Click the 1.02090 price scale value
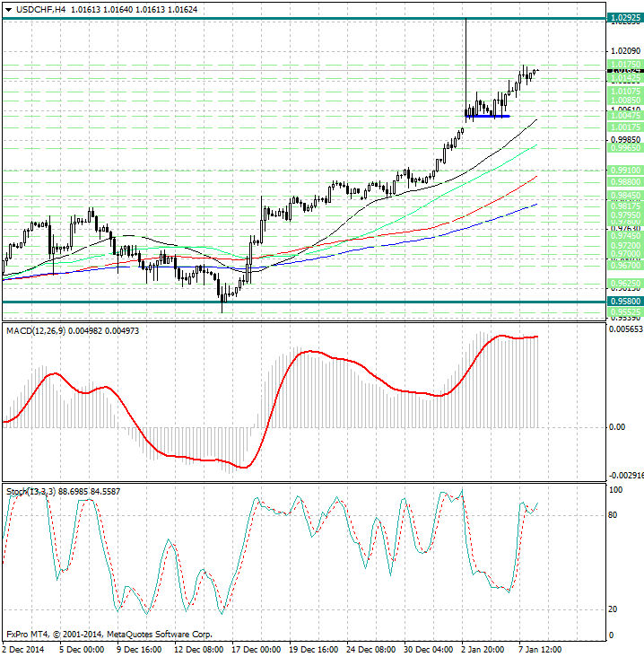The height and width of the screenshot is (657, 644). tap(625, 50)
